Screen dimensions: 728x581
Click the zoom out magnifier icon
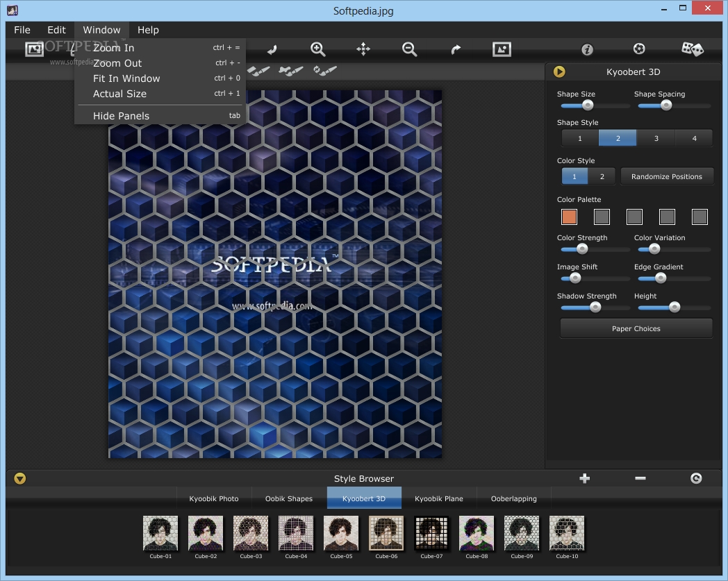click(x=409, y=49)
